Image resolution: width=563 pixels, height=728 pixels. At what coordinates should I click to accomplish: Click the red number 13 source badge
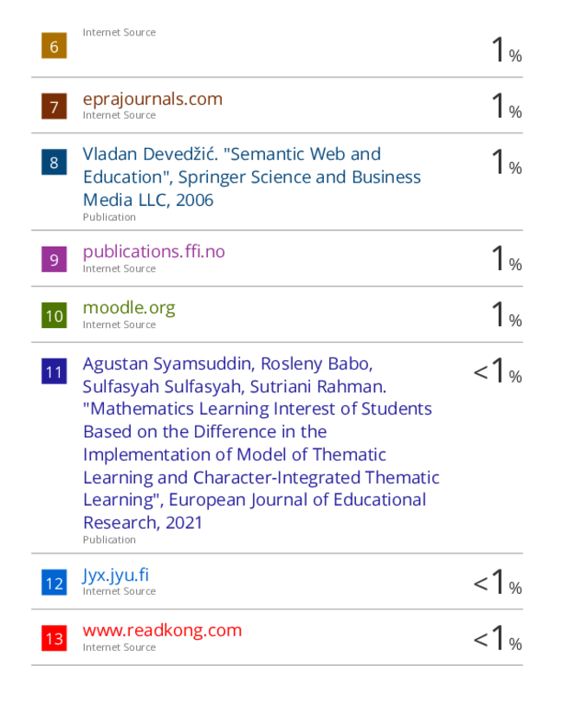pos(54,638)
